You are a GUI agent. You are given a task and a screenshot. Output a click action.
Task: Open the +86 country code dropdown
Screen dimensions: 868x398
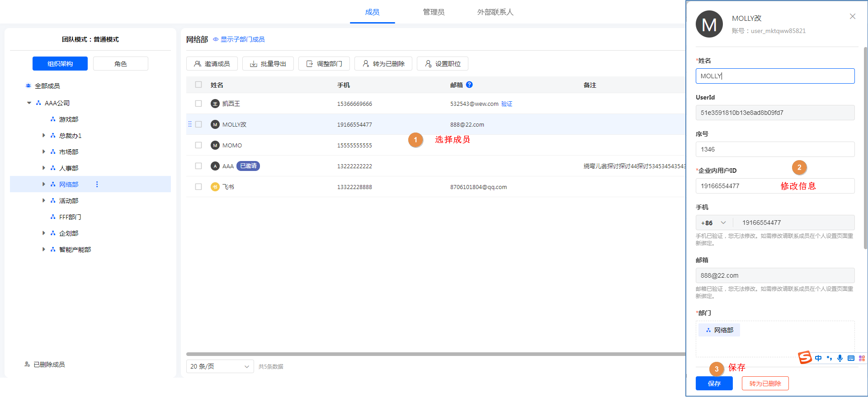click(714, 223)
